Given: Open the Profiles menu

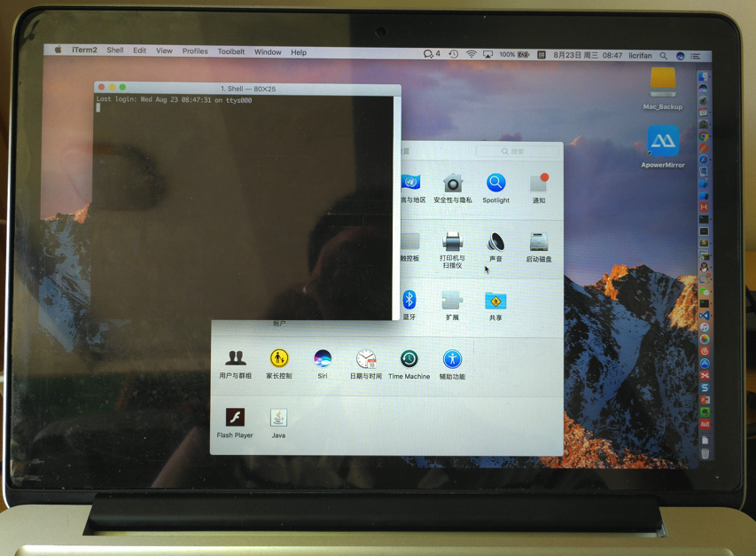Looking at the screenshot, I should pos(195,51).
